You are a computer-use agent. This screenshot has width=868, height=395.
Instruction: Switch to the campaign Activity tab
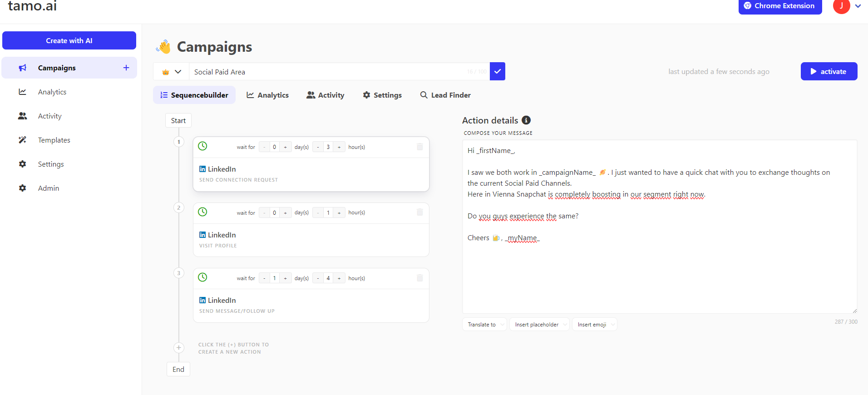pyautogui.click(x=325, y=95)
